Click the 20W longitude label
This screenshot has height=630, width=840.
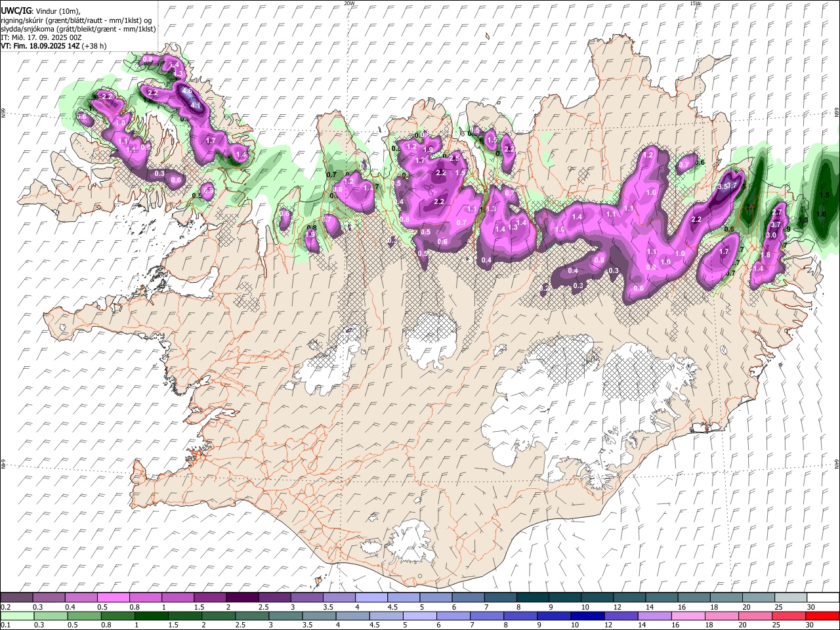(349, 3)
